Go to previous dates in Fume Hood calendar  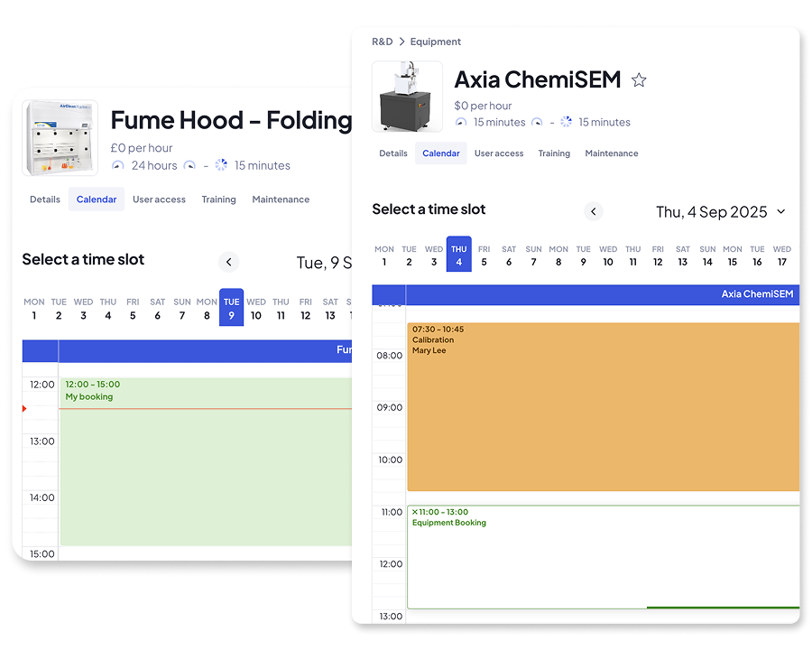pos(229,263)
